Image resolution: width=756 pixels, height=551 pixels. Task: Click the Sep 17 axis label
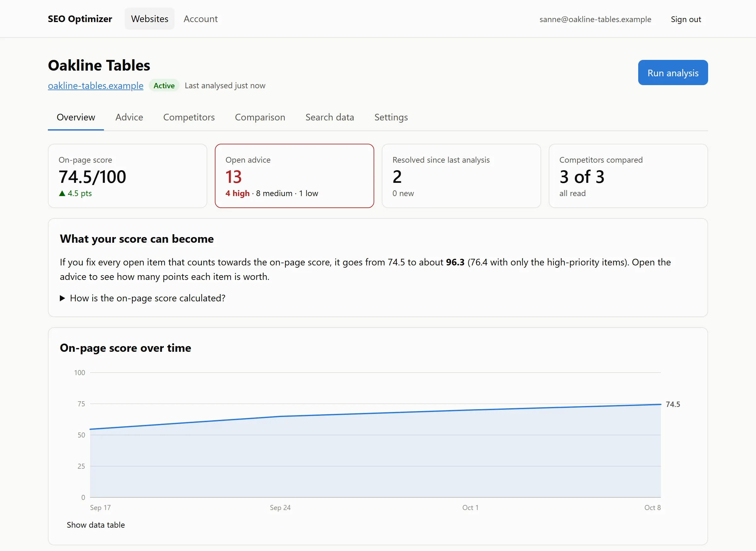click(x=100, y=507)
